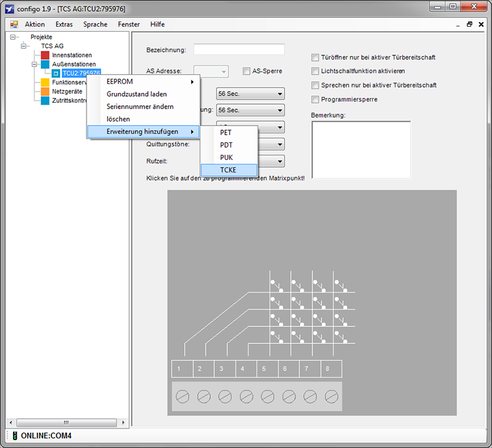492x448 pixels.
Task: Toggle Lichtschaltfunktion aktivieren checkbox
Action: (316, 71)
